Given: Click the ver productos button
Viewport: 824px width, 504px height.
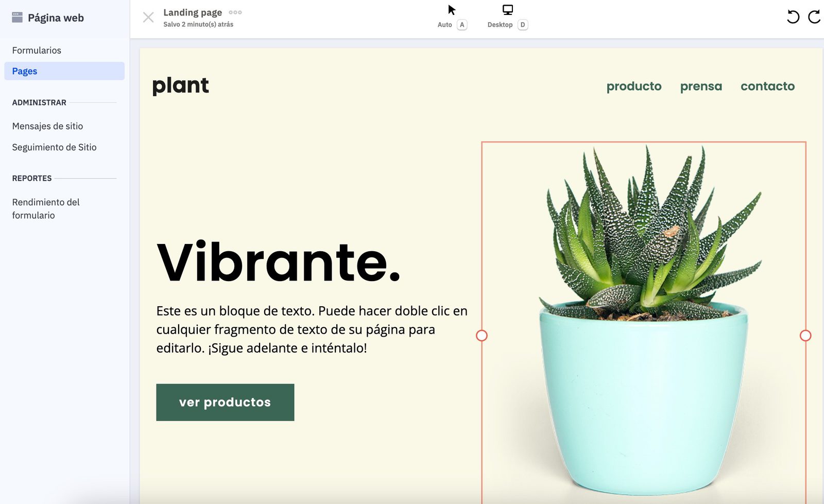Looking at the screenshot, I should (225, 402).
